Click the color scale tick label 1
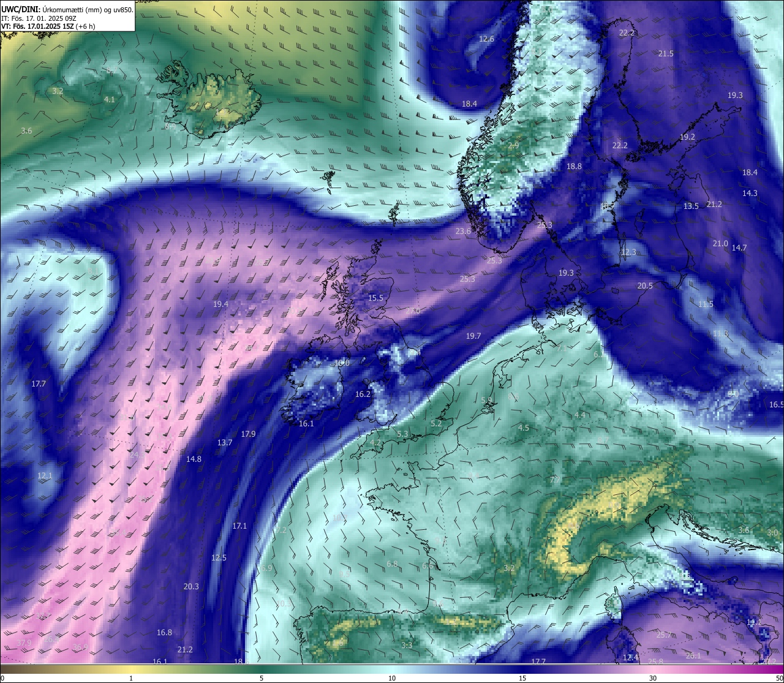Image resolution: width=784 pixels, height=683 pixels. [131, 678]
